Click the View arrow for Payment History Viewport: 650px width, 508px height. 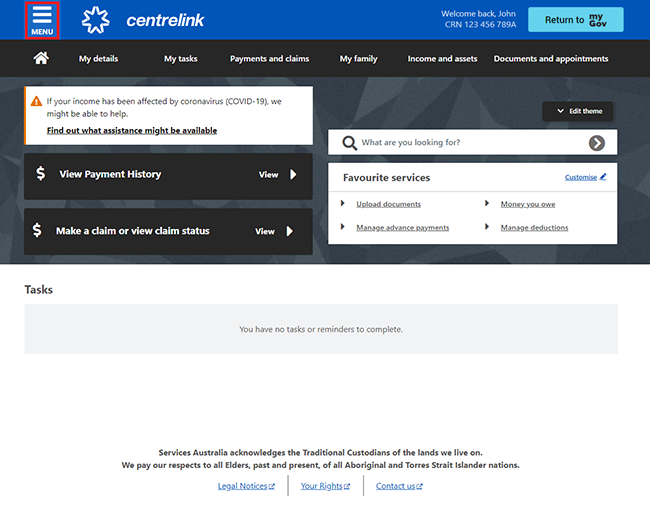coord(293,174)
